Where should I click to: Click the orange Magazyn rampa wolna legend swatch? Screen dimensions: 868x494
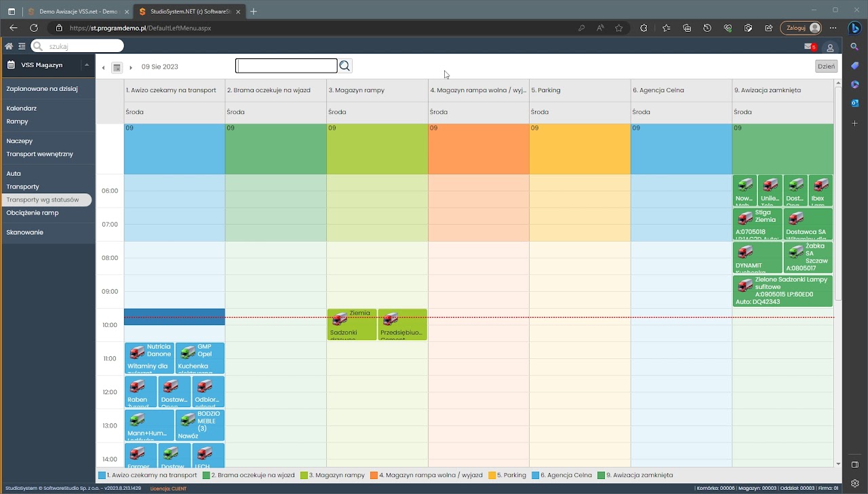(374, 475)
